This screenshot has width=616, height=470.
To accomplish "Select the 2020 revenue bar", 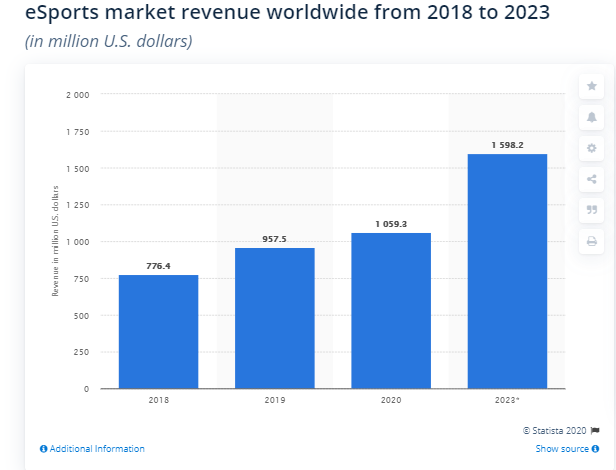I will 391,310.
